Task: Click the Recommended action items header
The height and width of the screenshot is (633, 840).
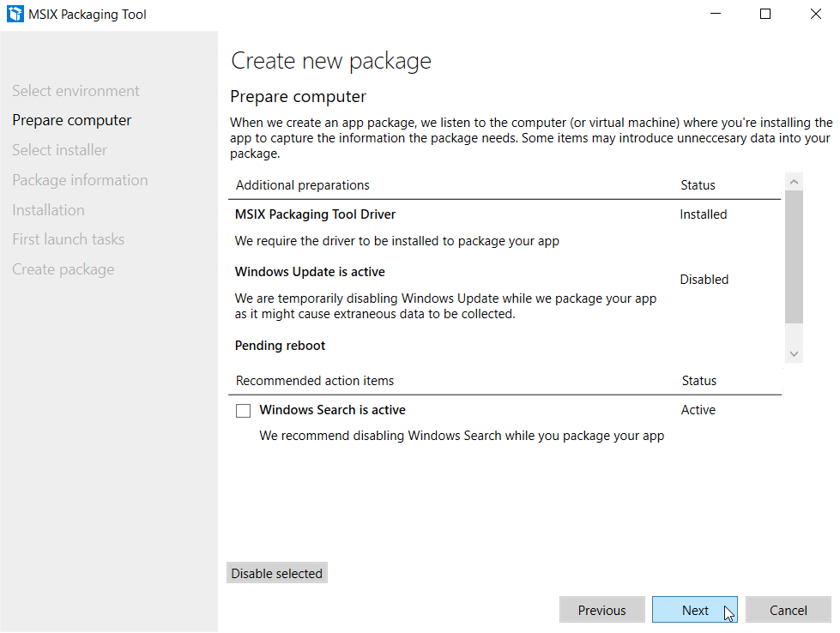Action: (x=315, y=381)
